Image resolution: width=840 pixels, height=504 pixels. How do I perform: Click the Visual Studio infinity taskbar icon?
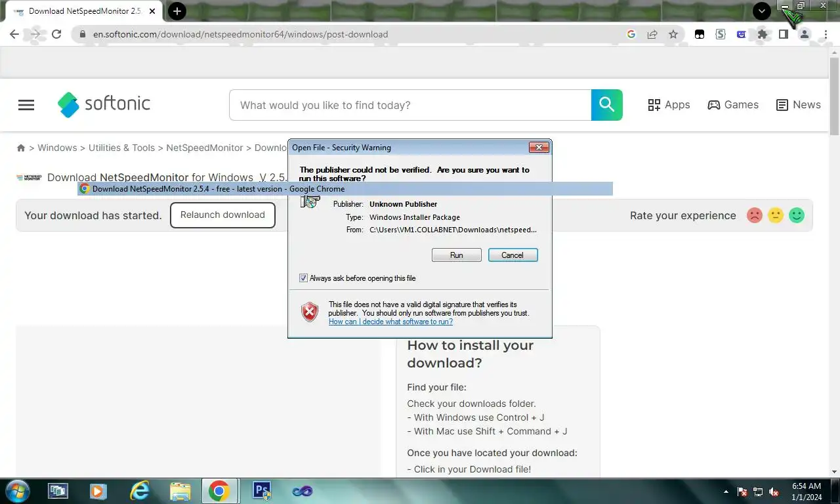(x=303, y=491)
